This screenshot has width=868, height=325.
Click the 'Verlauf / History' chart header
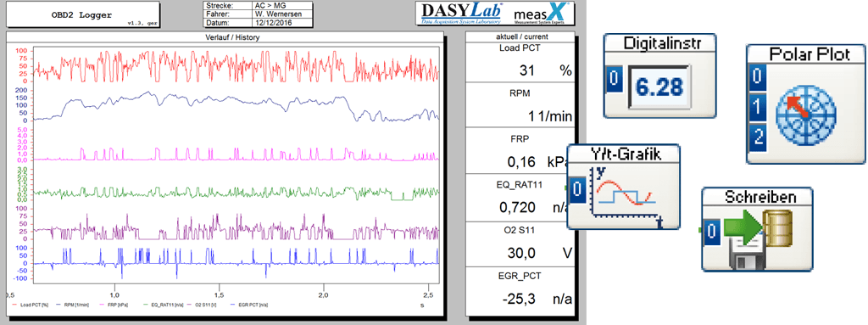[x=225, y=37]
